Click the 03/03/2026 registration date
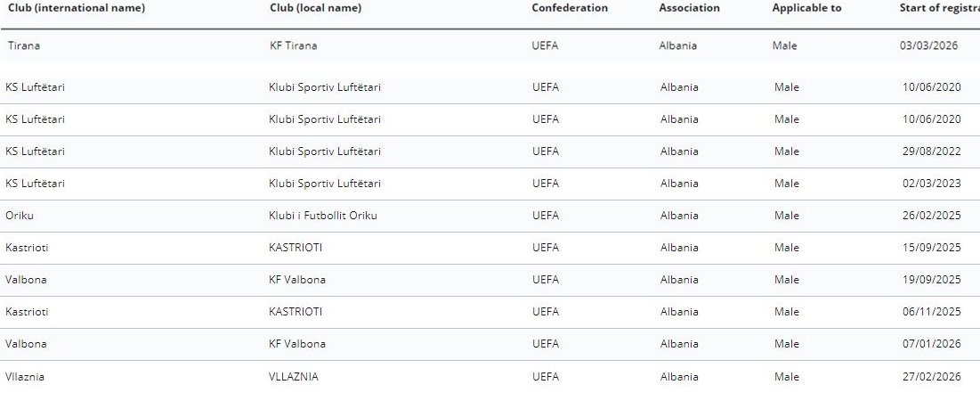Screen dimensions: 980x401 pyautogui.click(x=928, y=45)
